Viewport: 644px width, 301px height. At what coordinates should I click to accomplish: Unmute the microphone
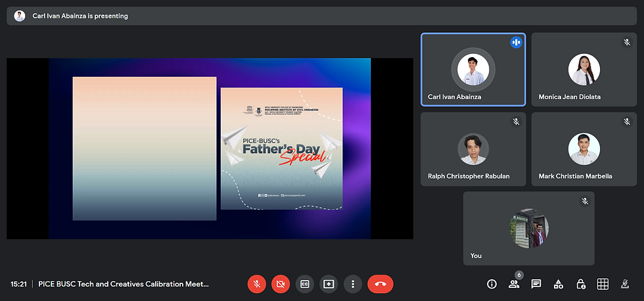pyautogui.click(x=257, y=284)
